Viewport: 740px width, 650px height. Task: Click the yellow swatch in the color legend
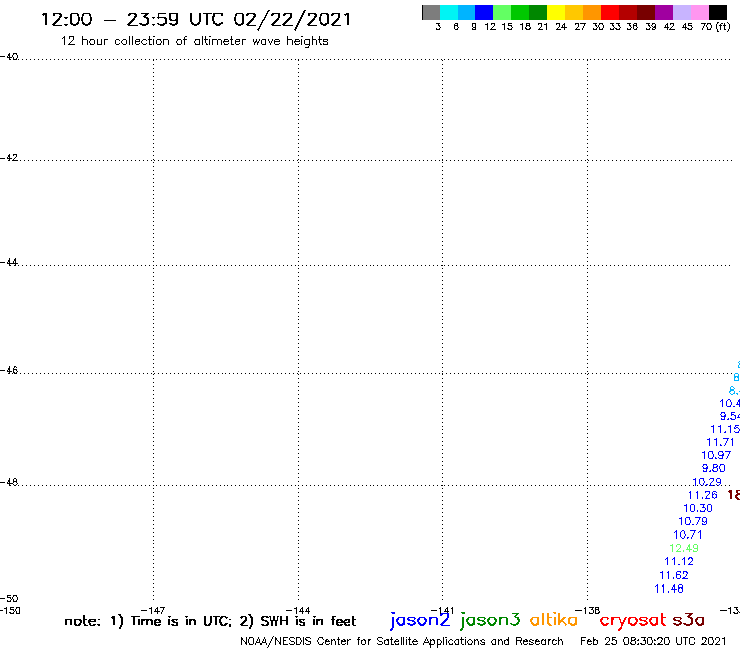556,12
